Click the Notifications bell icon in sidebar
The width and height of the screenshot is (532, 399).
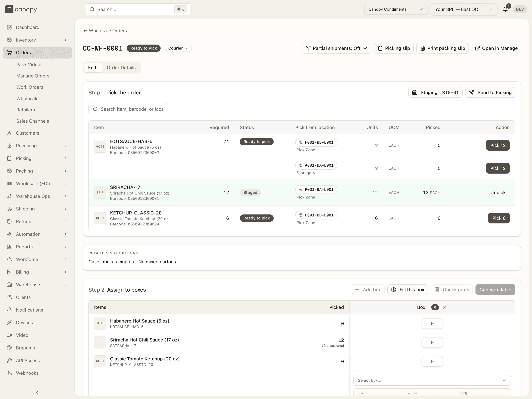point(9,310)
